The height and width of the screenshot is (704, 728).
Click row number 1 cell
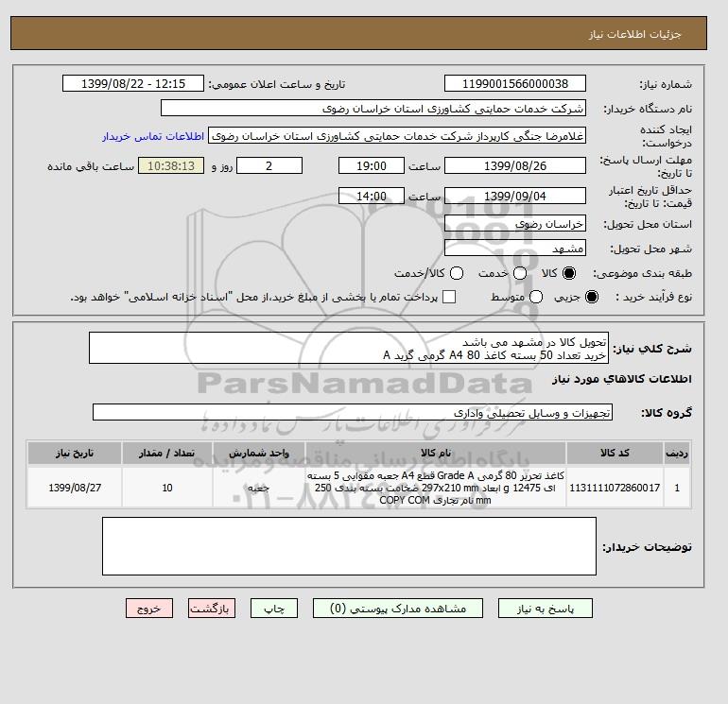[x=677, y=488]
